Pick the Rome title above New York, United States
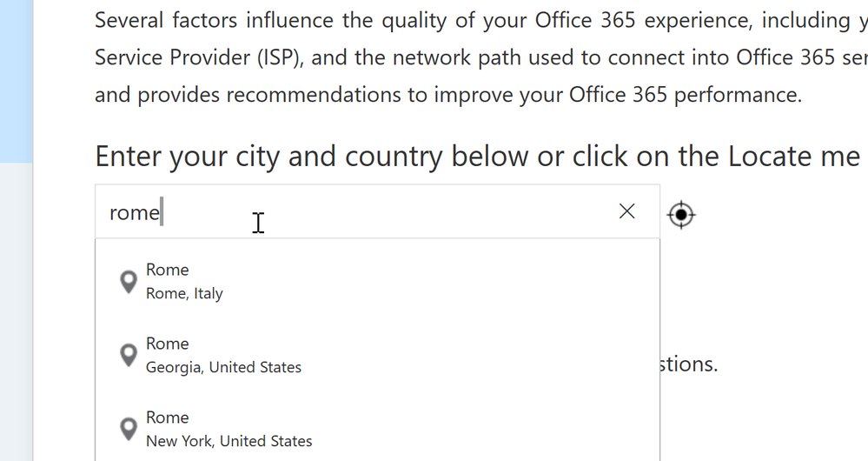This screenshot has width=868, height=461. [x=167, y=418]
